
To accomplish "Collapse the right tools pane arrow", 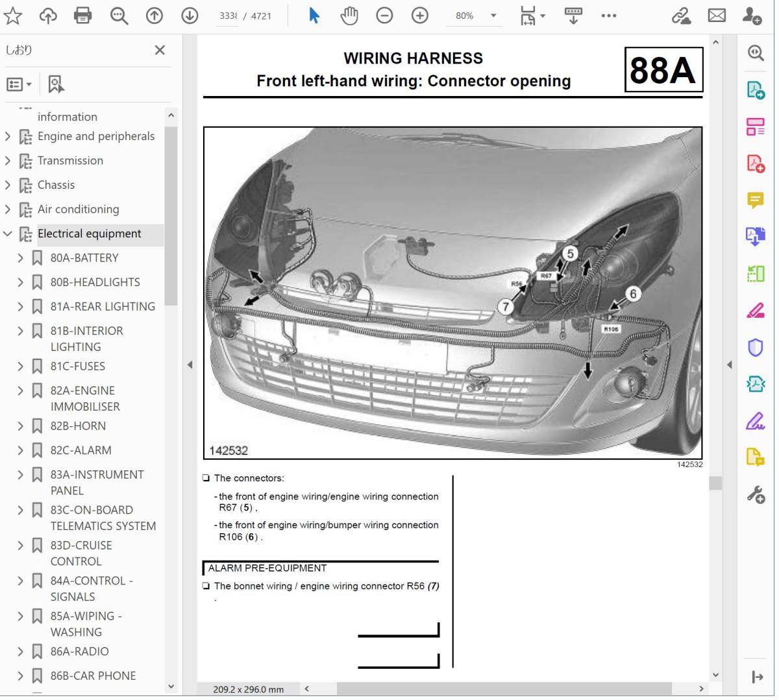I will coord(729,365).
